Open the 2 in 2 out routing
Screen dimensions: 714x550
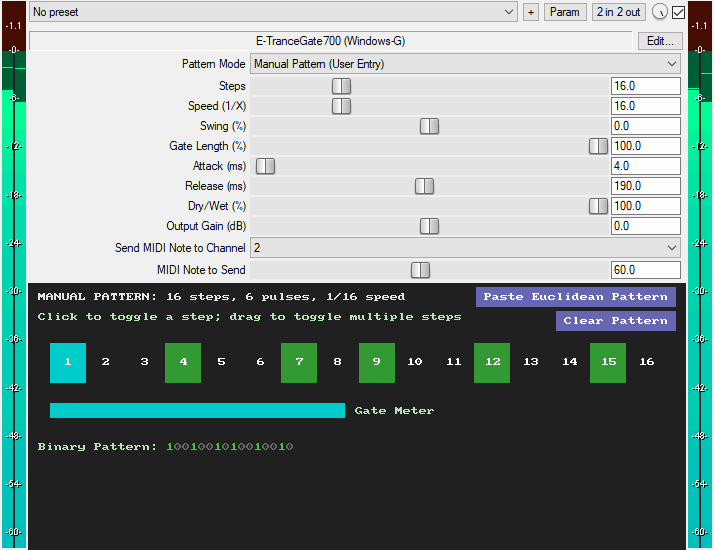[618, 12]
